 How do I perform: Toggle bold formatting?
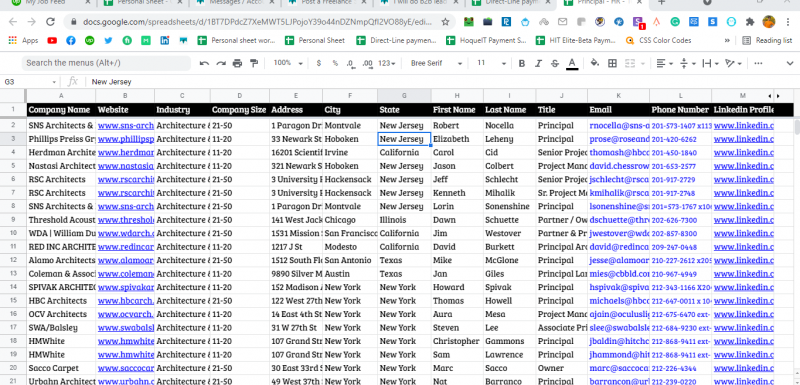[x=521, y=63]
